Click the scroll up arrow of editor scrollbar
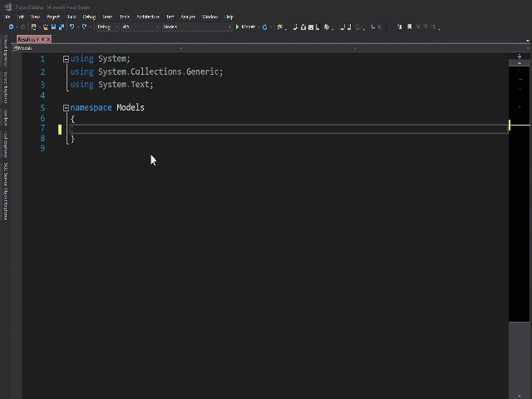Viewport: 532px width, 399px height. pos(520,63)
